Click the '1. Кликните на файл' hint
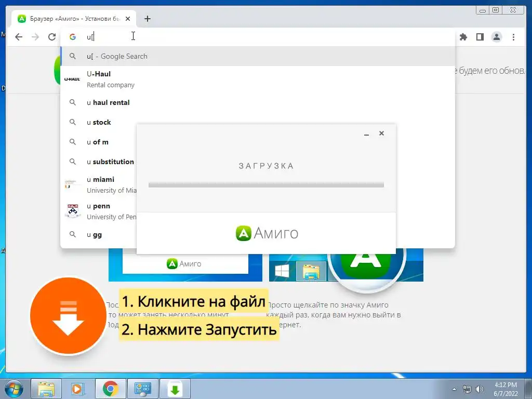Screen dimensions: 532x399 pyautogui.click(x=193, y=301)
